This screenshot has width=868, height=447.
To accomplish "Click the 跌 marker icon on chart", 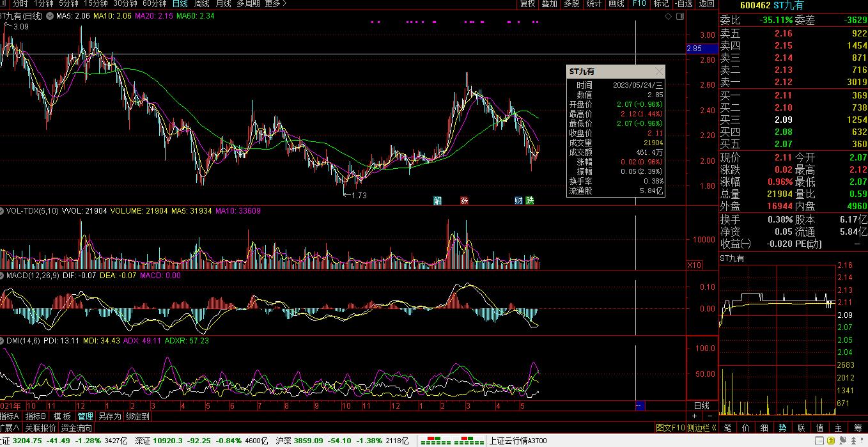I will tap(529, 201).
